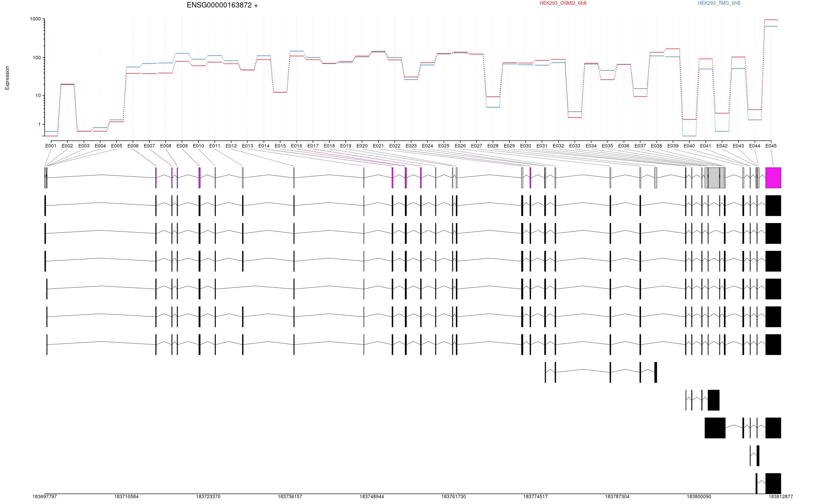The width and height of the screenshot is (818, 504).
Task: Click exon label E028
Action: point(493,146)
